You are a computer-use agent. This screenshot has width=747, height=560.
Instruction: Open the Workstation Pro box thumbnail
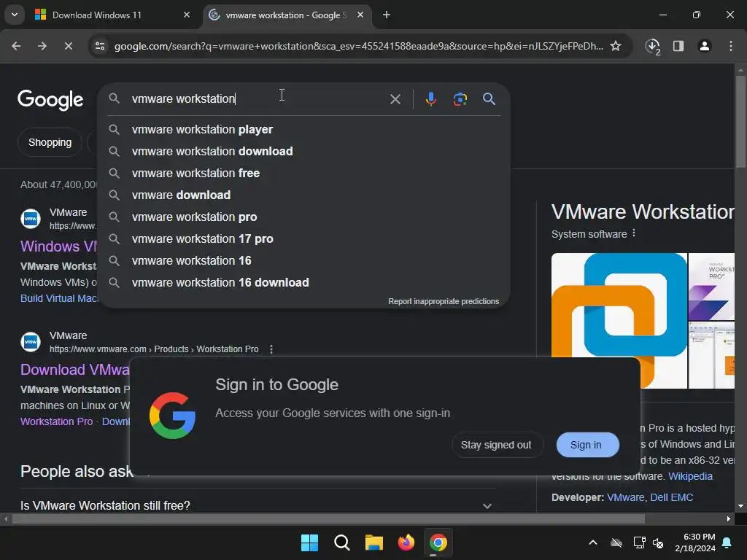(711, 287)
